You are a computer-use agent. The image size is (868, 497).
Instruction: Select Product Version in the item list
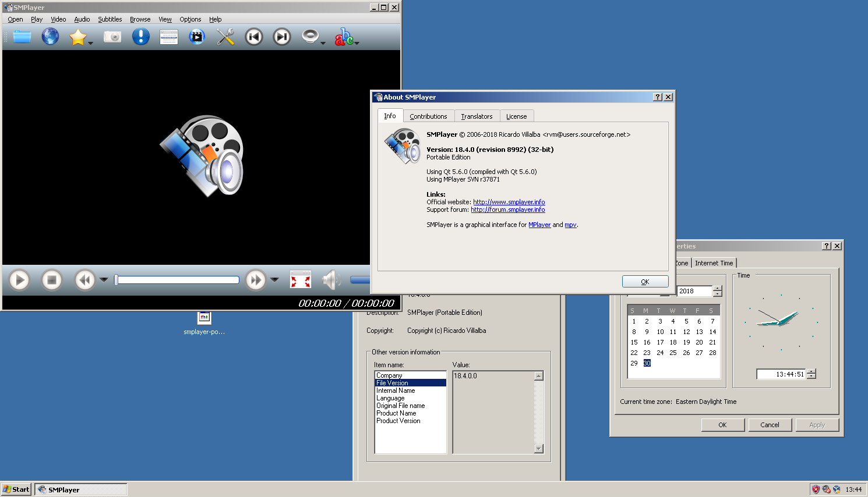[x=410, y=421]
